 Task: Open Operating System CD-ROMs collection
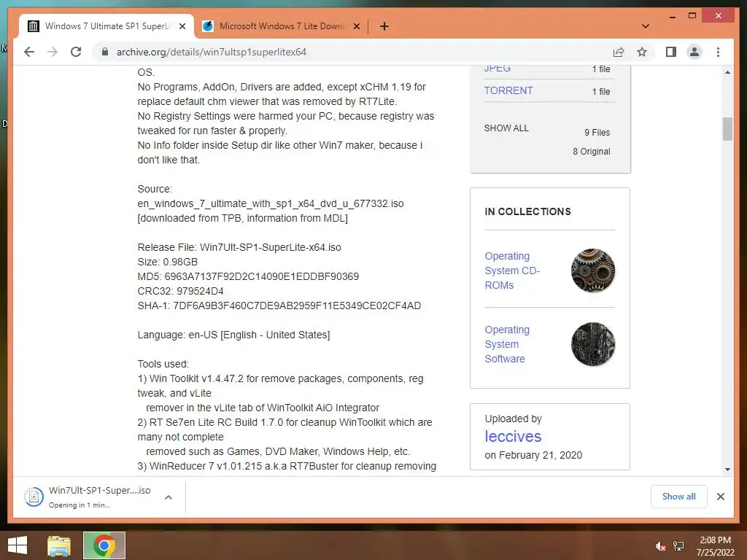(512, 271)
